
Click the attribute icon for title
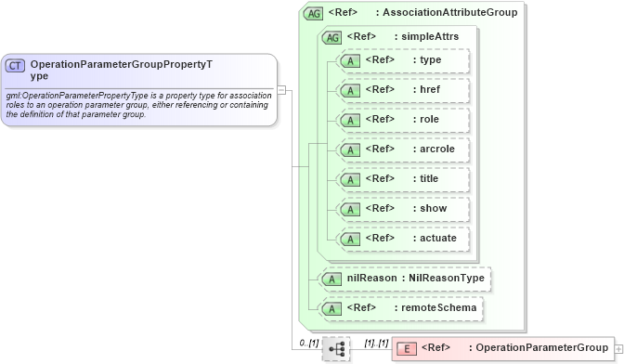coord(350,180)
